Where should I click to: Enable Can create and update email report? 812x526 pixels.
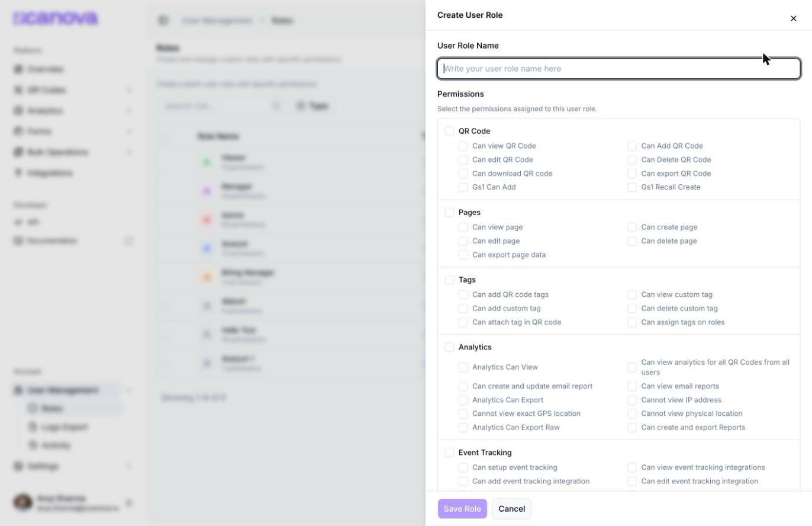click(463, 386)
